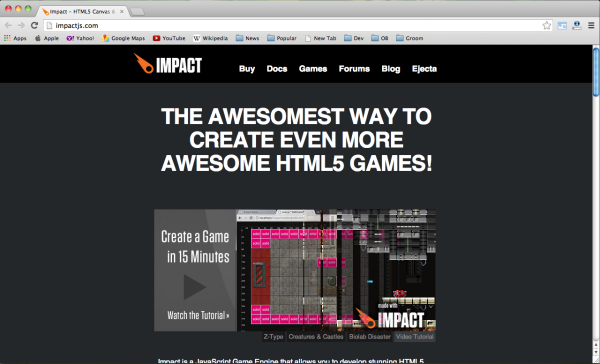This screenshot has height=364, width=600.
Task: Expand the Popular bookmarks folder
Action: (x=282, y=38)
